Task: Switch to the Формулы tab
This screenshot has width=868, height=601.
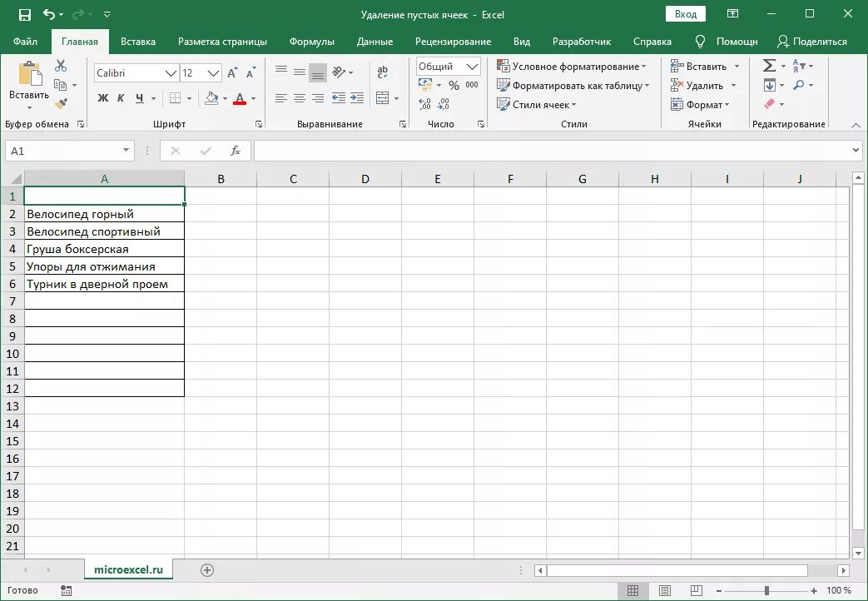Action: [311, 42]
